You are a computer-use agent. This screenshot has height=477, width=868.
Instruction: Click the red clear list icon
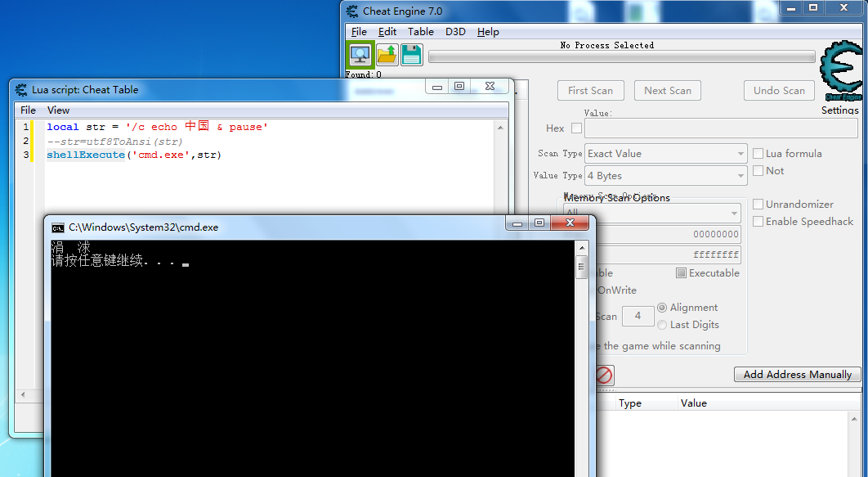coord(604,375)
